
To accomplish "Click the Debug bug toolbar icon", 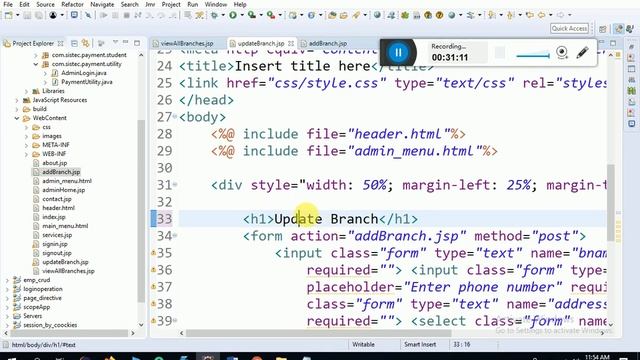I will (214, 15).
